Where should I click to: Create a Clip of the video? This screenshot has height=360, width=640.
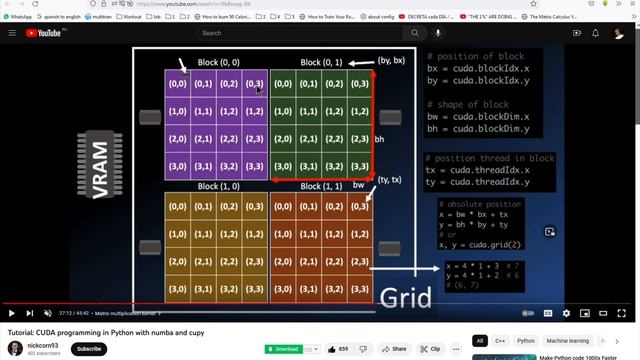[x=430, y=349]
